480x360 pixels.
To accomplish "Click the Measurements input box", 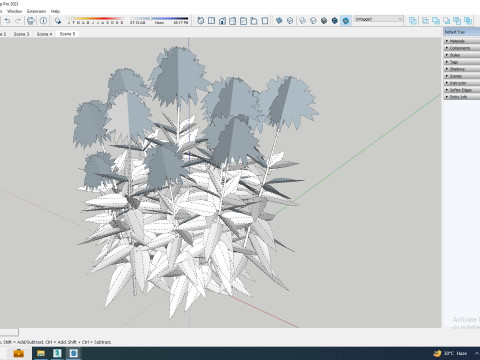I will click(9, 332).
